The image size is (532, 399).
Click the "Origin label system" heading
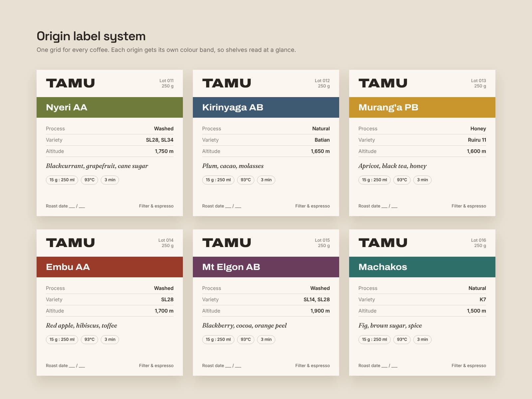click(91, 36)
